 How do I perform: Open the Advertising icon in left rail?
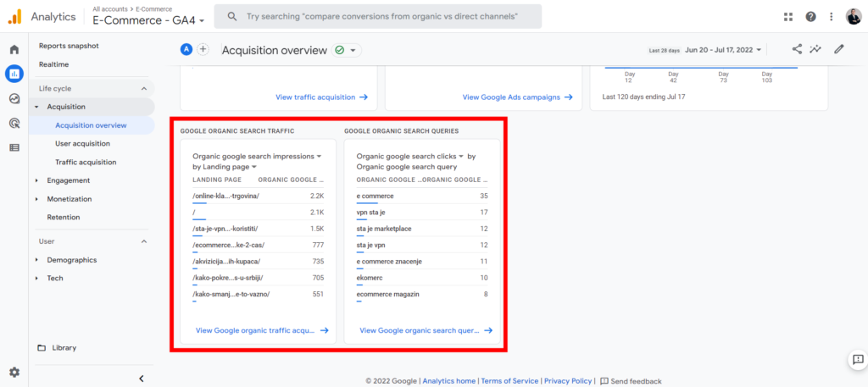coord(14,123)
